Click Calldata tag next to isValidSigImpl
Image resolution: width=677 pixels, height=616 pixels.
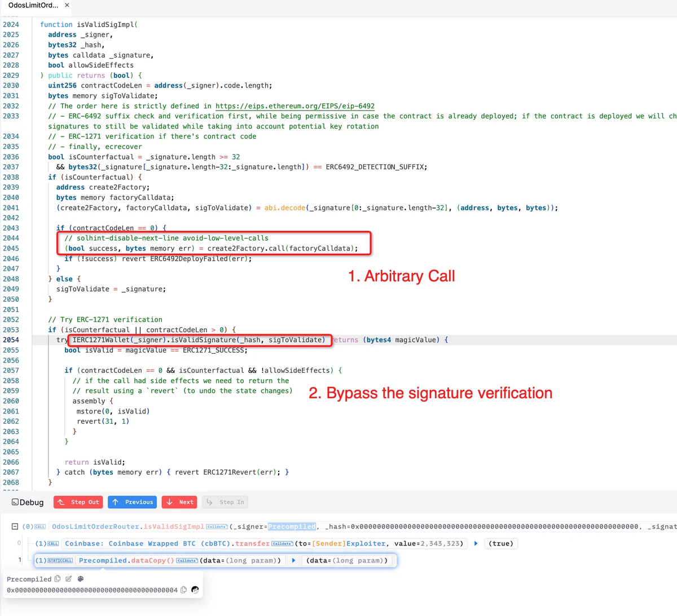(x=217, y=527)
